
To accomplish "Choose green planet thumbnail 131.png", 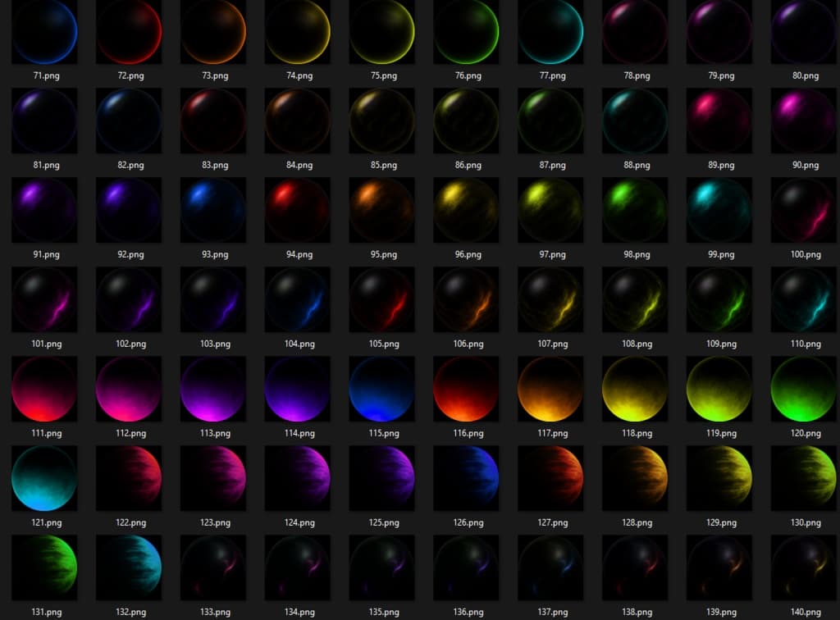I will (44, 568).
